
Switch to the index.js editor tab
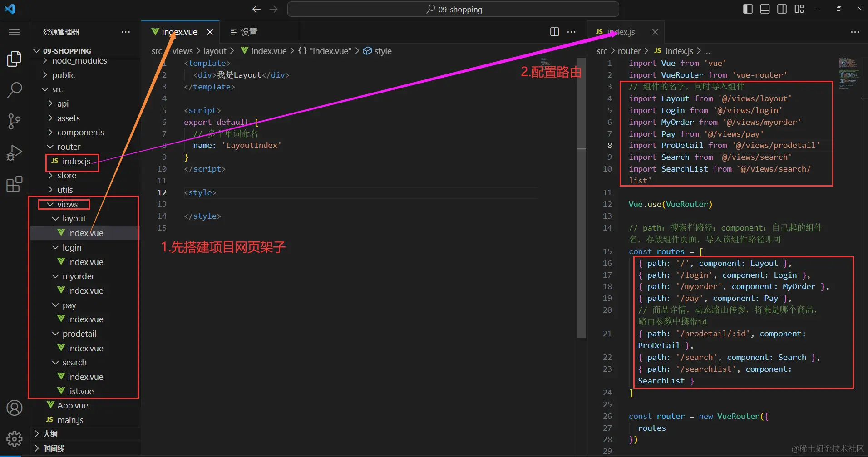[625, 32]
